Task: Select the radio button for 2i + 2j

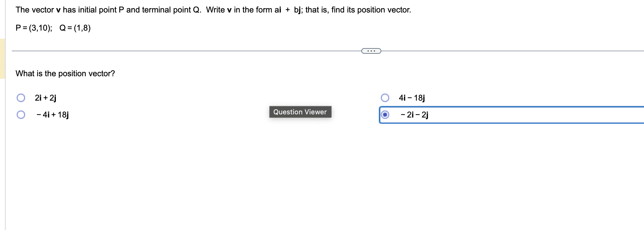Action: [x=21, y=98]
